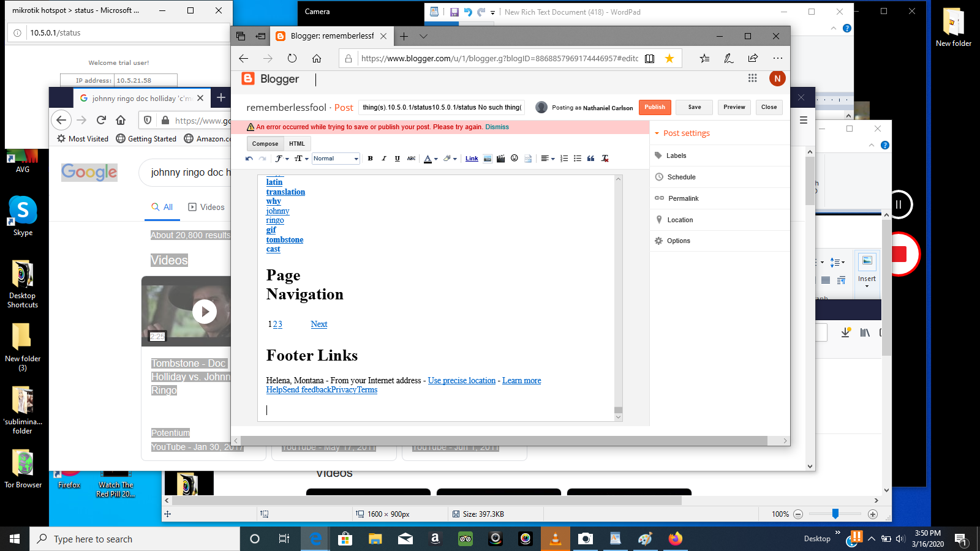Viewport: 980px width, 551px height.
Task: Add notes with the Edge pen icon
Action: 729,58
